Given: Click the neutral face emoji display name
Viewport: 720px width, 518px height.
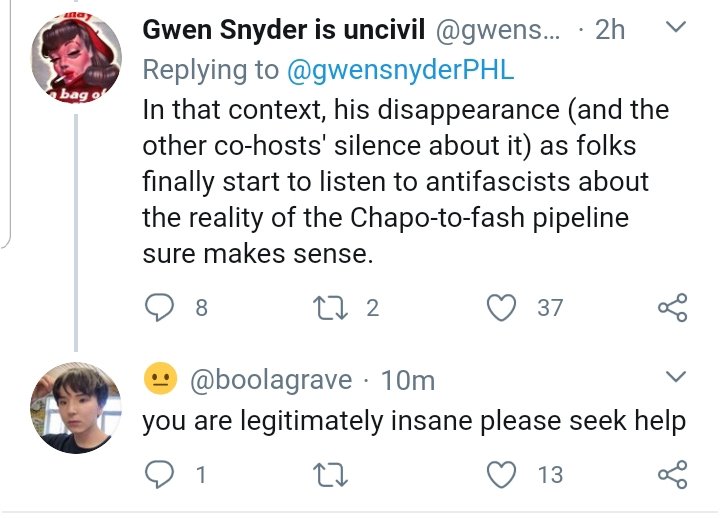Looking at the screenshot, I should [159, 379].
